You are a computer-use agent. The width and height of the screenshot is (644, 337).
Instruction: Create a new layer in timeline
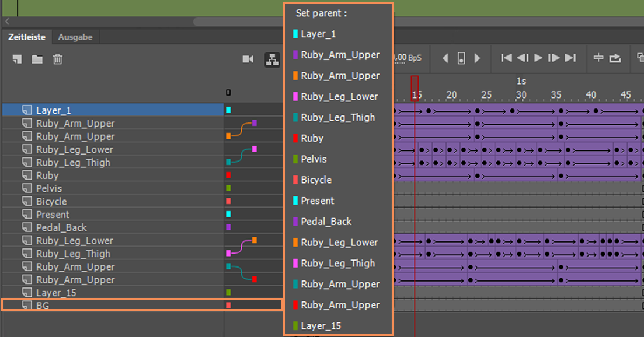point(17,59)
